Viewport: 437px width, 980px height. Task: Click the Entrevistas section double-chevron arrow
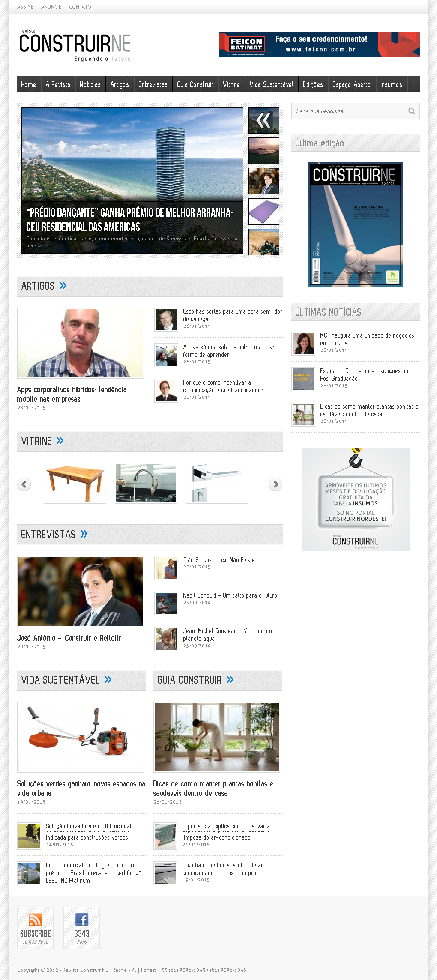84,534
